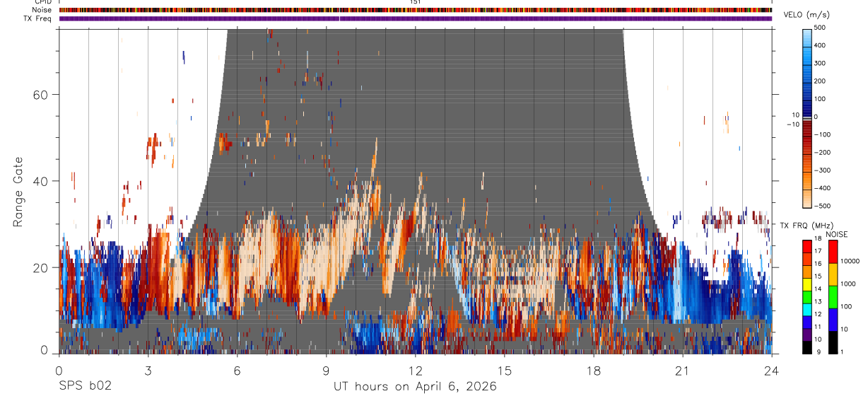Click the purple TX Freq strip above the plot
Screen dimensions: 868x401
(x=416, y=18)
